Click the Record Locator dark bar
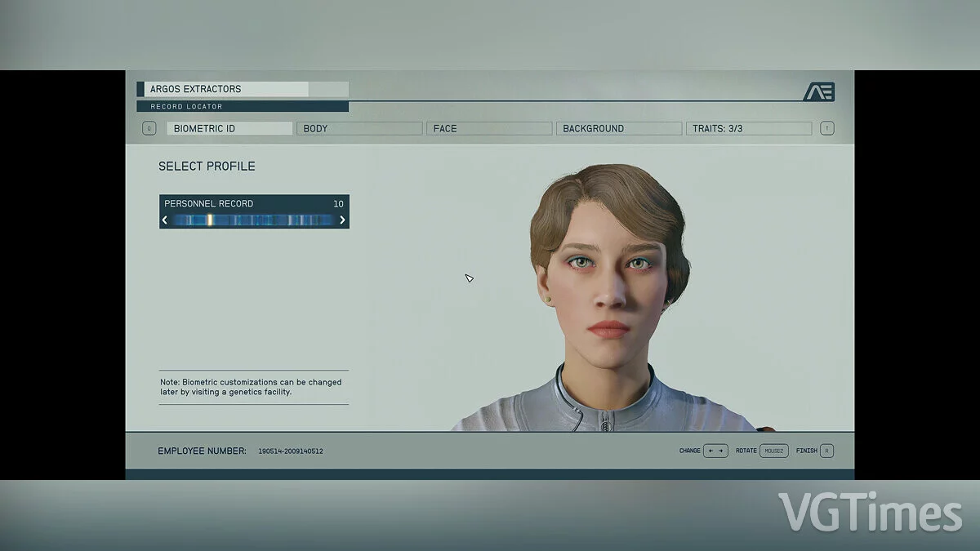Image resolution: width=980 pixels, height=551 pixels. (x=243, y=106)
